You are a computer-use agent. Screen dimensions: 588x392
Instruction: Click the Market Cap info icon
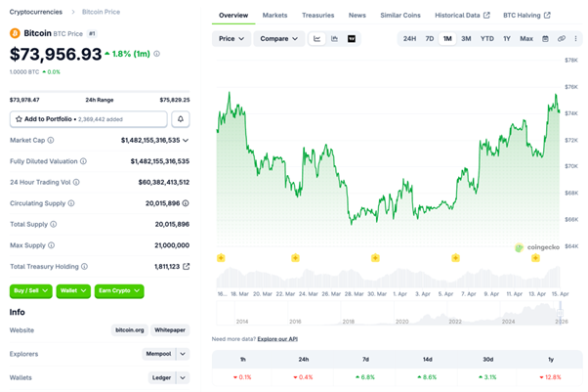point(49,141)
